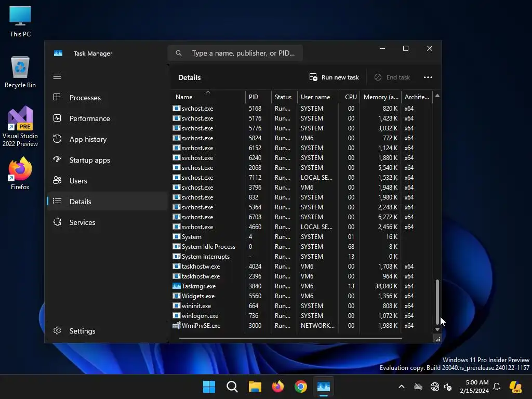The image size is (532, 399).
Task: Click the Performance pulse icon in sidebar
Action: point(57,118)
